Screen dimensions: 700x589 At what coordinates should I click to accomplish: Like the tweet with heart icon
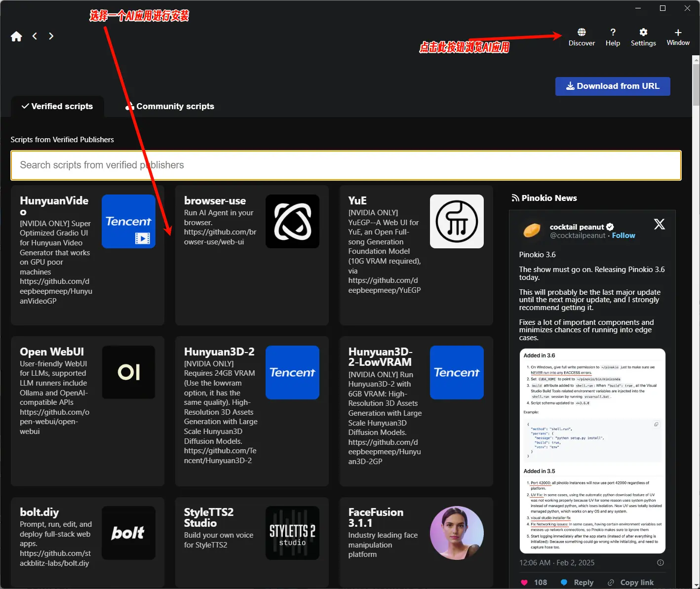pos(524,583)
